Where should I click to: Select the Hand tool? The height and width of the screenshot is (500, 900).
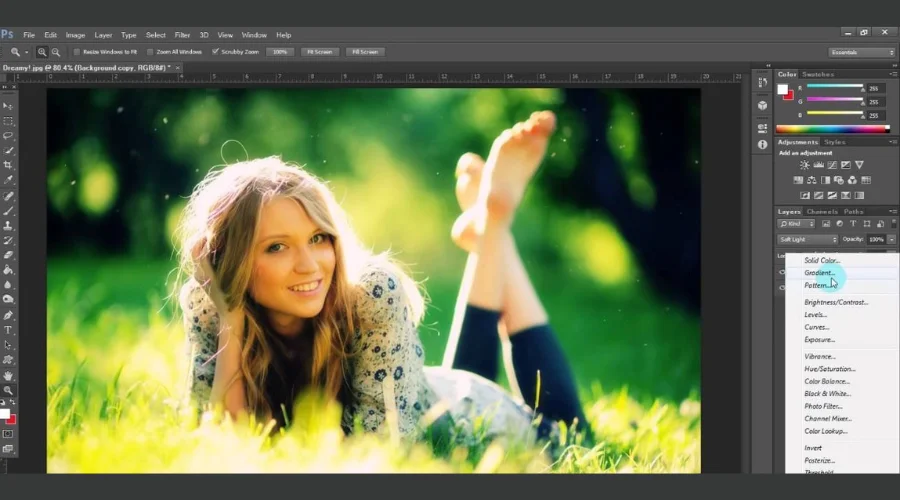pyautogui.click(x=8, y=375)
